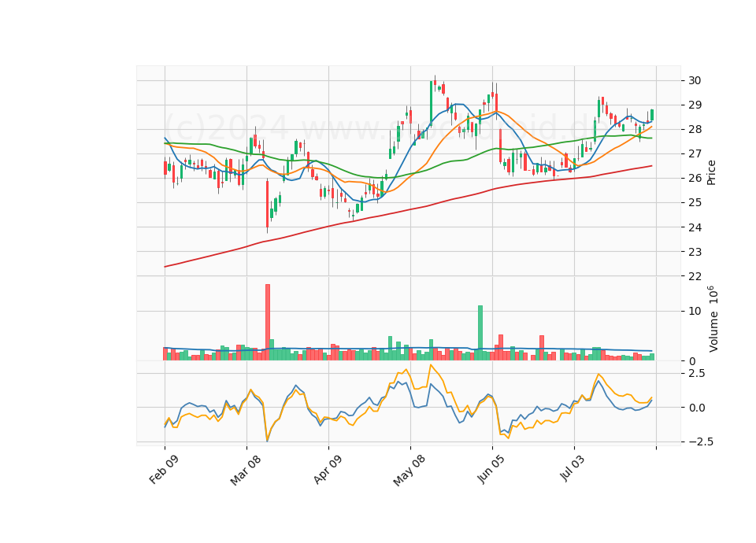
Task: Select the price axis tick label 24
Action: click(695, 227)
